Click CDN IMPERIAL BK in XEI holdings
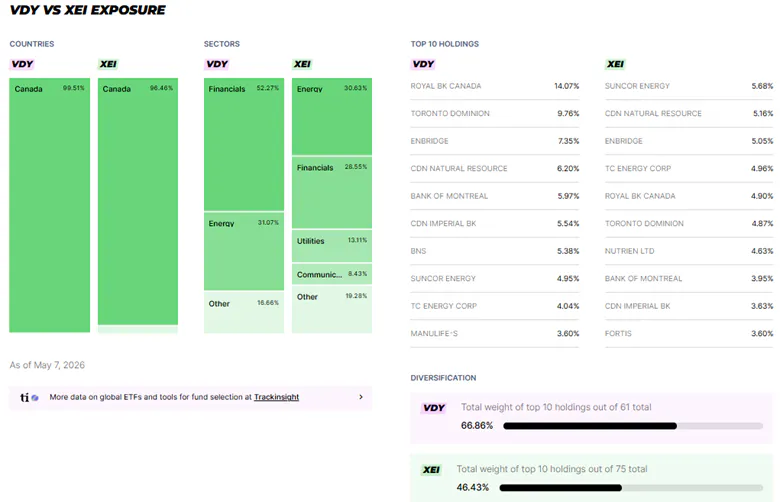Screen dimensions: 780x502 (637, 306)
